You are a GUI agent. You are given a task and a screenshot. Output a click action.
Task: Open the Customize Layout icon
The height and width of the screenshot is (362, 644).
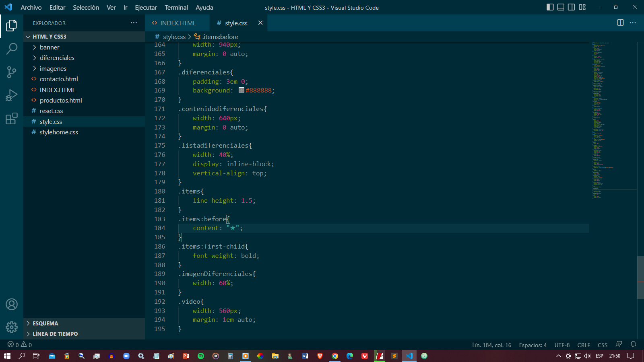(582, 7)
